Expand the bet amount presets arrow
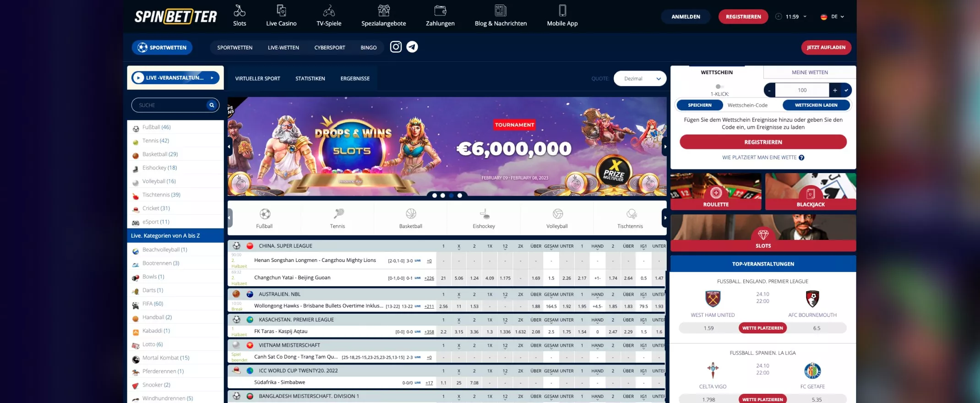 pos(846,90)
